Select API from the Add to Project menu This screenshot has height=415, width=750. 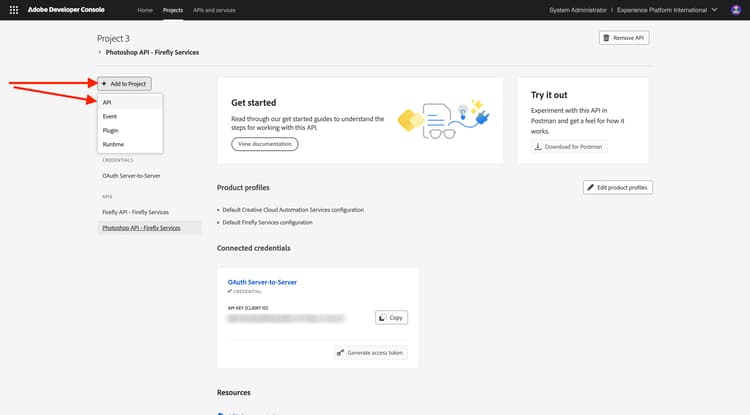107,102
